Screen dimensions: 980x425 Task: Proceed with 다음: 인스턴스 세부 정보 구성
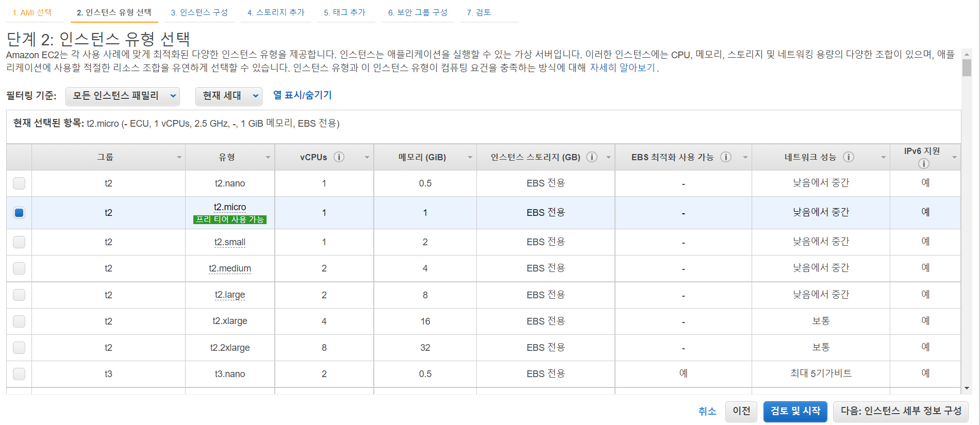pyautogui.click(x=901, y=411)
